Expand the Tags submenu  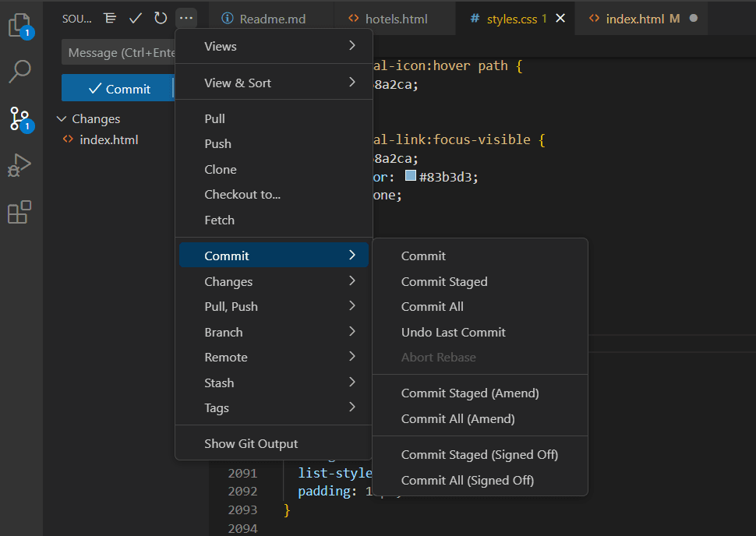coord(274,407)
